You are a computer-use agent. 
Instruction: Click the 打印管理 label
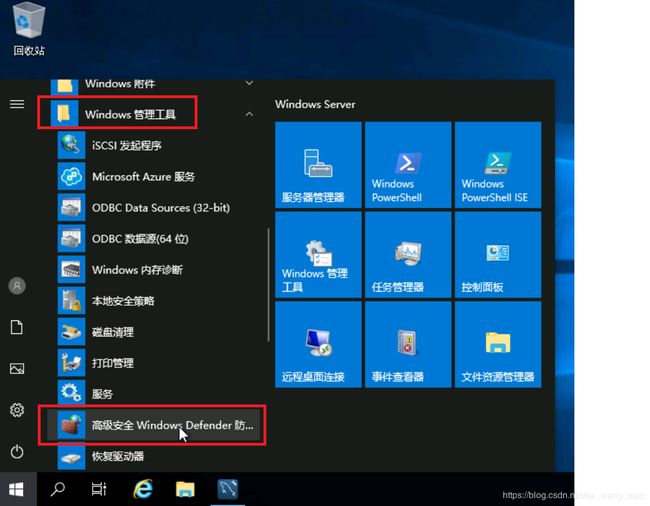click(x=113, y=363)
